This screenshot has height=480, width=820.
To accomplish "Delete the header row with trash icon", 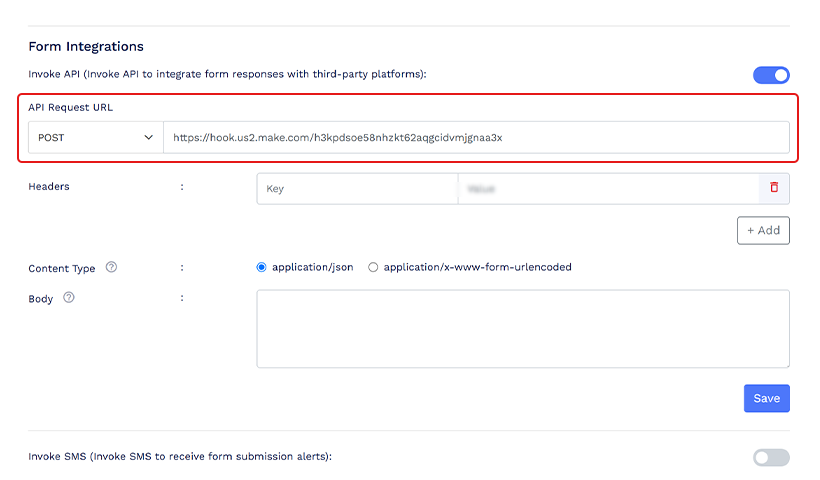I will click(x=774, y=188).
